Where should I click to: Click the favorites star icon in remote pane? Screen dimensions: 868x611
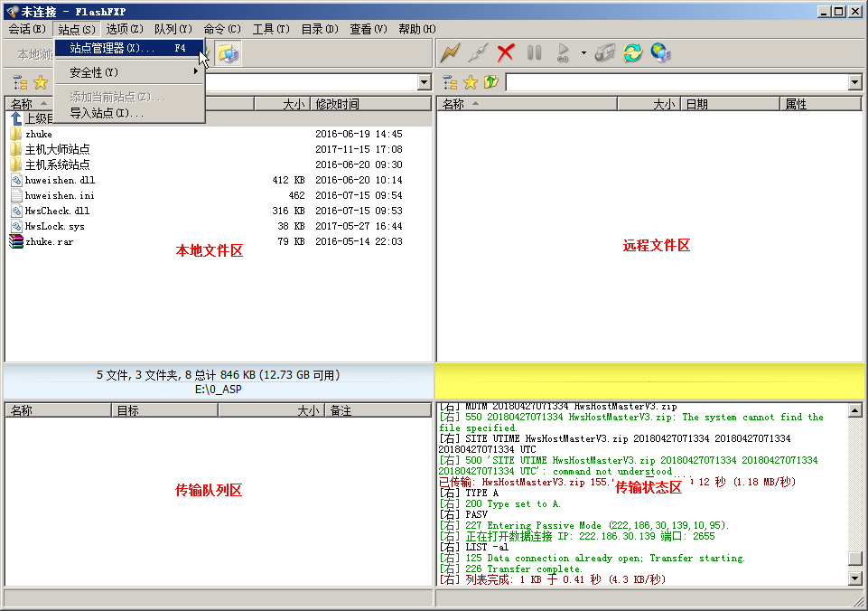coord(471,82)
